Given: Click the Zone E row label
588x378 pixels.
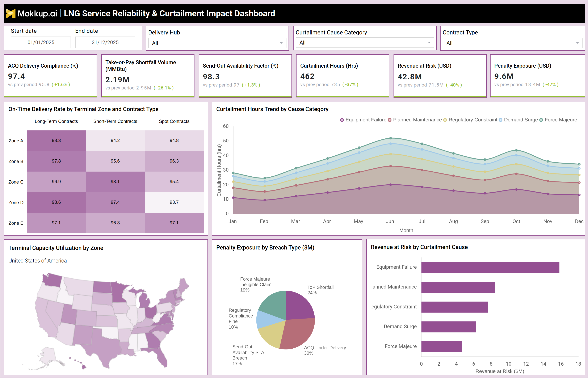Looking at the screenshot, I should (x=16, y=223).
